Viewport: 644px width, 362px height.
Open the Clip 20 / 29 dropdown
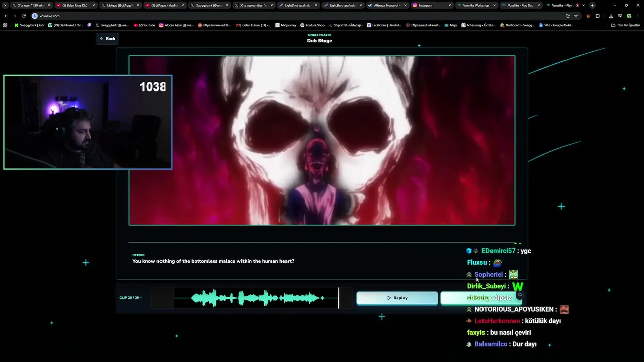point(130,298)
